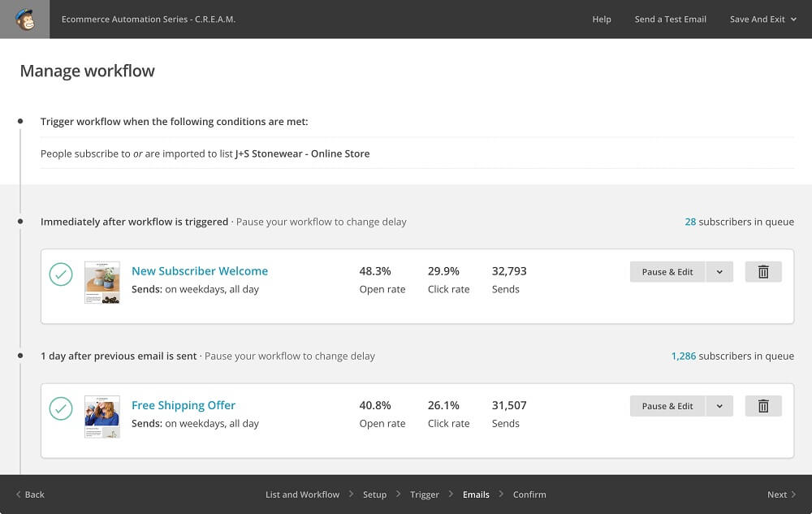Expand Pause & Edit options for New Subscriber Welcome
The height and width of the screenshot is (514, 812).
[x=719, y=271]
